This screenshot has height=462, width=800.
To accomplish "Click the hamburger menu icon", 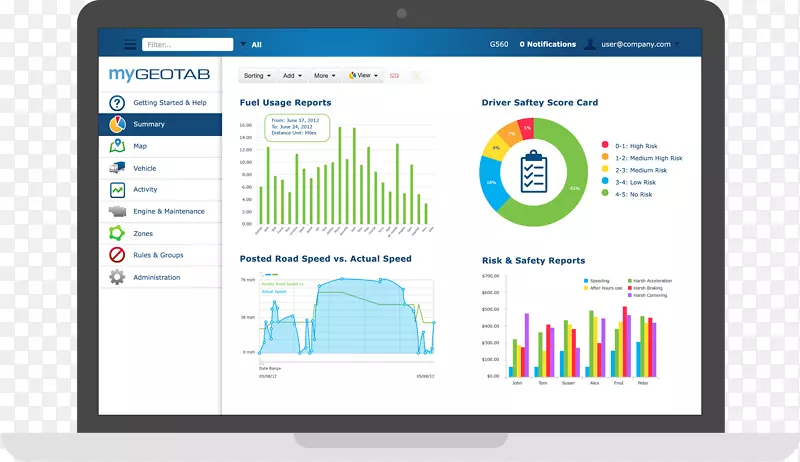I will click(130, 44).
